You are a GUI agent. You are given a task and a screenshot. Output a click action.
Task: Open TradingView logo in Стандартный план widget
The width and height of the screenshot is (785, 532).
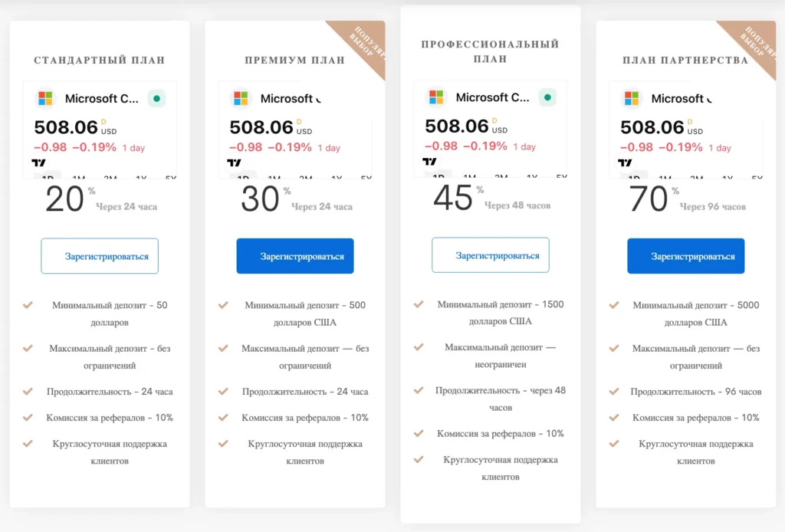pos(39,163)
